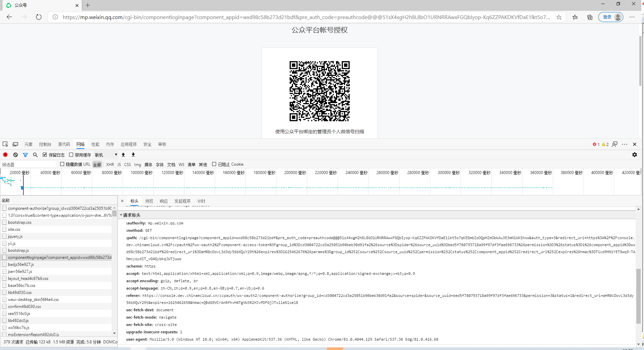Enable the 禁用缓存 checkbox
Viewport: 644px width, 350px height.
point(71,155)
